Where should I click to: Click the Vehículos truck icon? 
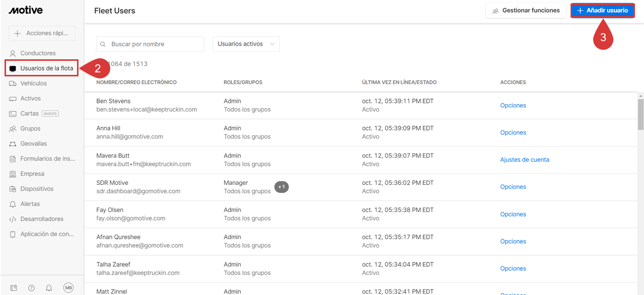[13, 83]
